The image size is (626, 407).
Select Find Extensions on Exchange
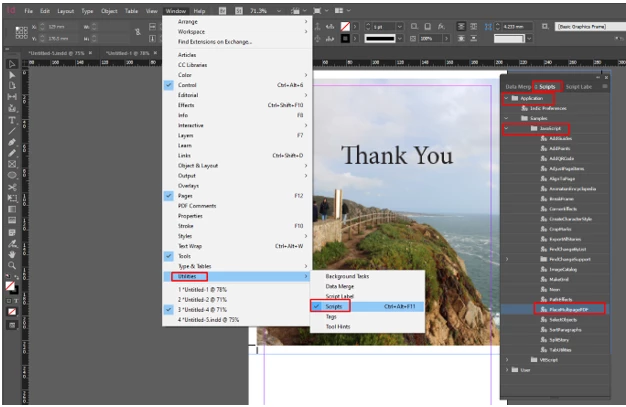tap(215, 42)
